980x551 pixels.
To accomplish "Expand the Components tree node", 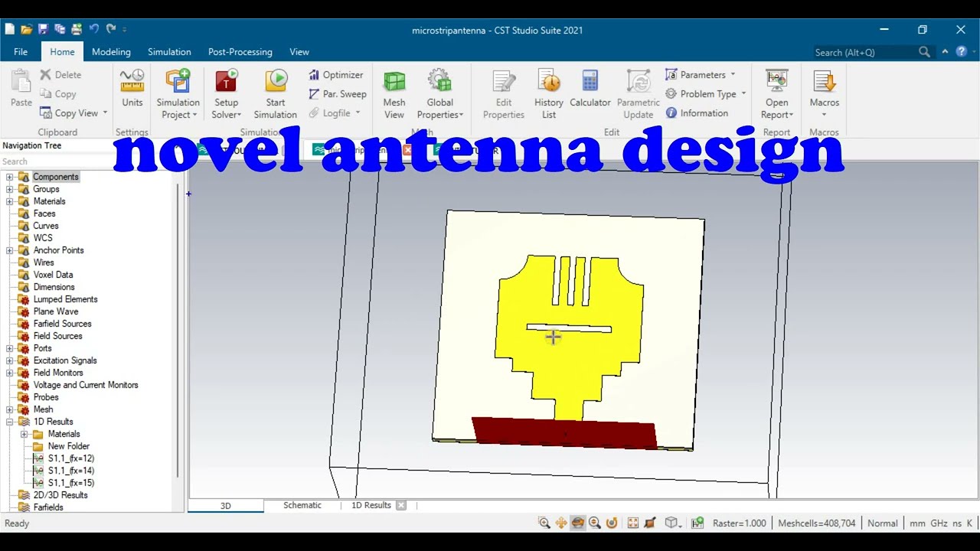I will 10,177.
